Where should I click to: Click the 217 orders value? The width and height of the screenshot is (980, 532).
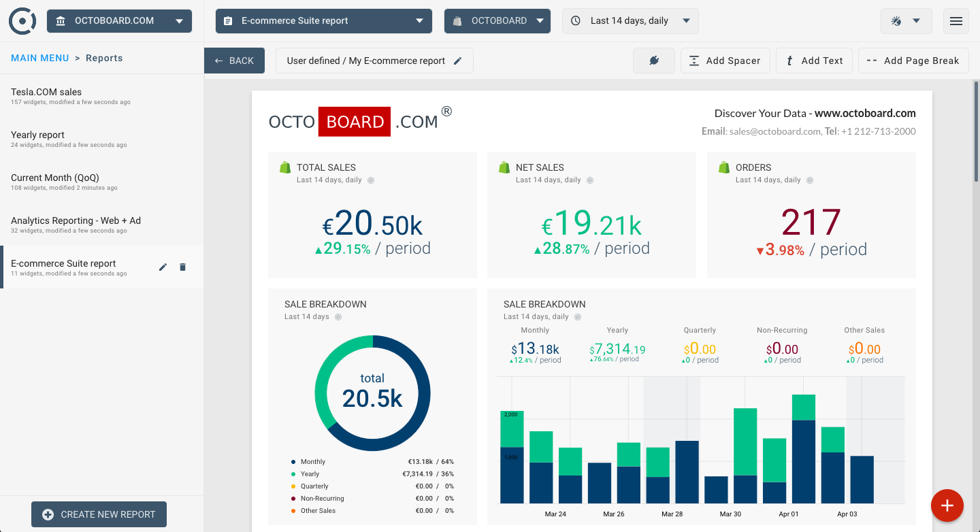pos(811,223)
